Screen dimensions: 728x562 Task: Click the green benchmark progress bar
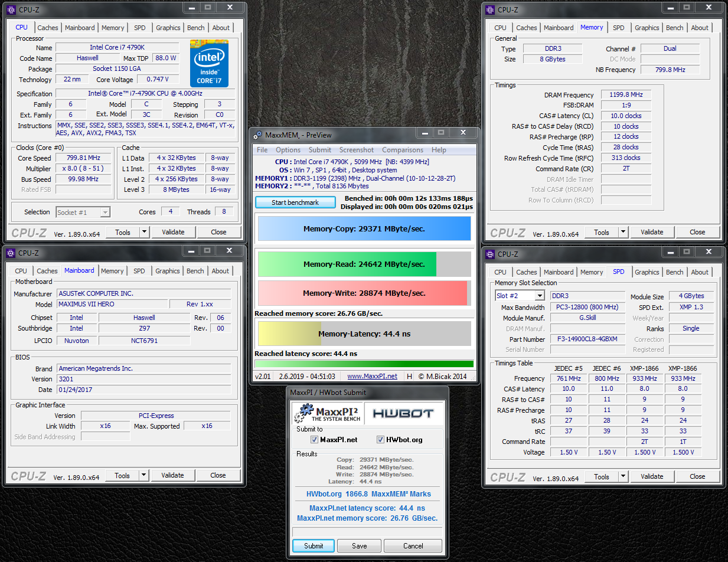[364, 364]
